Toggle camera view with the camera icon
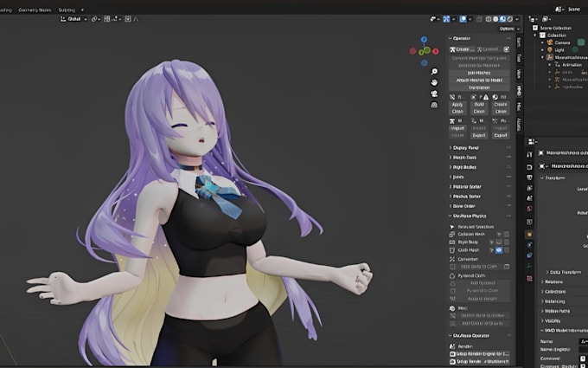This screenshot has width=588, height=368. pos(434,94)
